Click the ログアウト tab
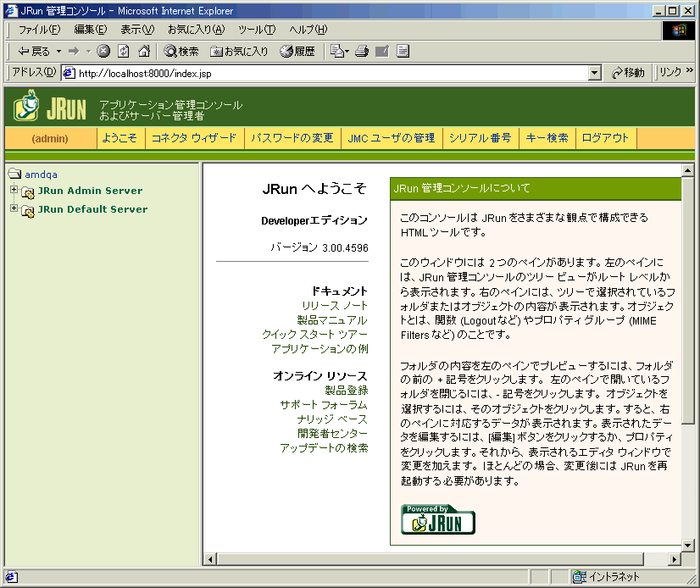 605,138
